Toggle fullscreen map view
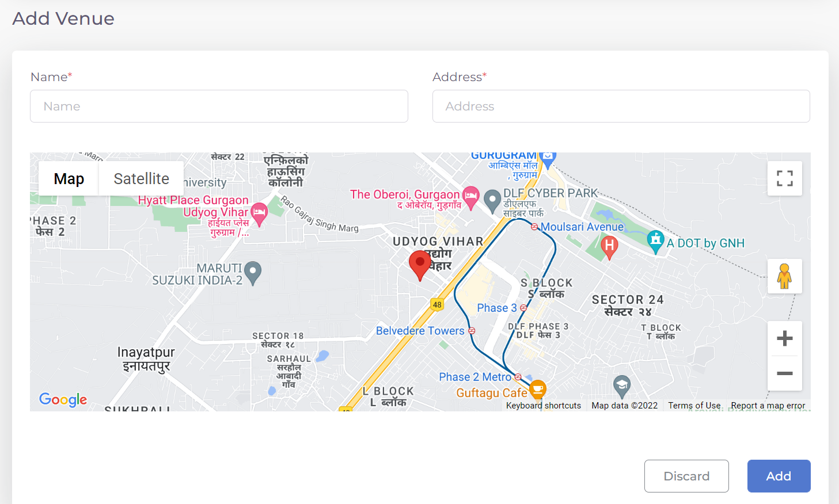This screenshot has height=504, width=839. point(784,178)
